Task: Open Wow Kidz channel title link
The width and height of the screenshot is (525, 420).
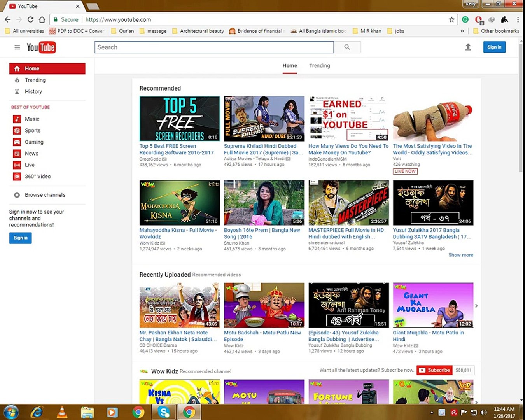Action: pos(164,371)
